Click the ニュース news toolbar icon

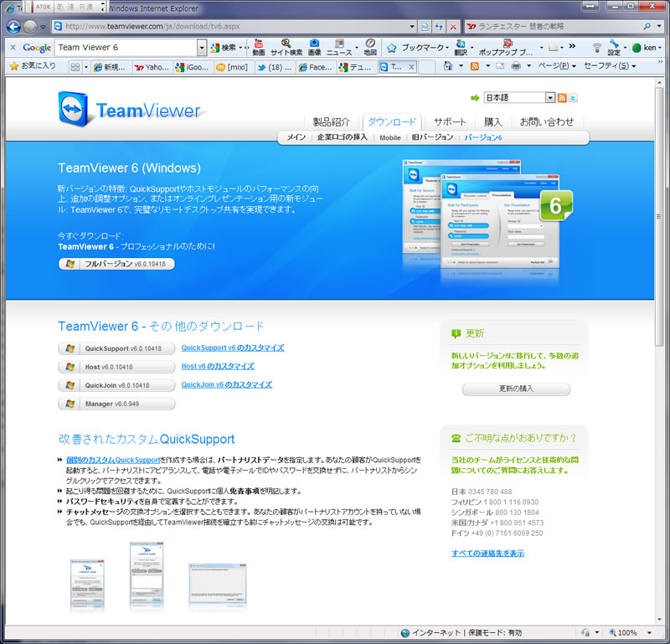click(339, 47)
